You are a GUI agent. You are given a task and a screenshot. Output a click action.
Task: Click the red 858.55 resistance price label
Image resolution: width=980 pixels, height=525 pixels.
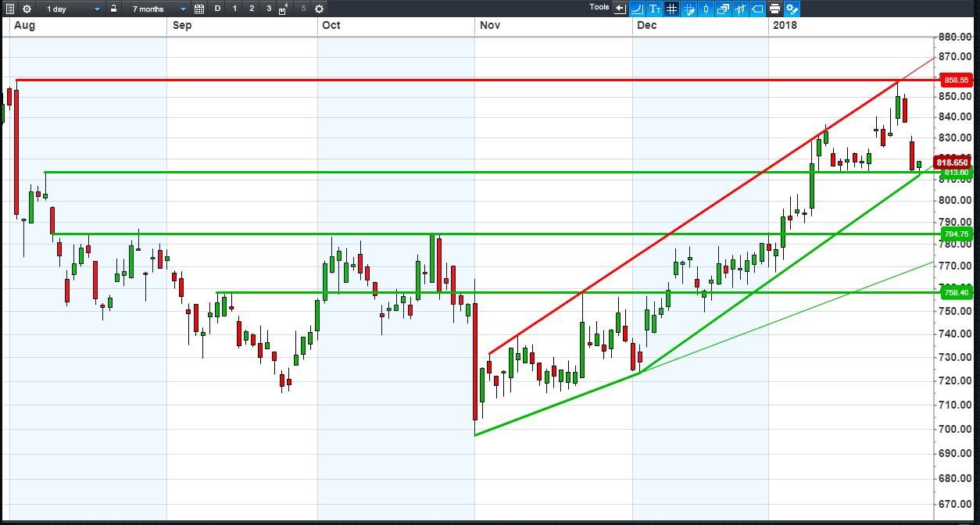pos(957,80)
